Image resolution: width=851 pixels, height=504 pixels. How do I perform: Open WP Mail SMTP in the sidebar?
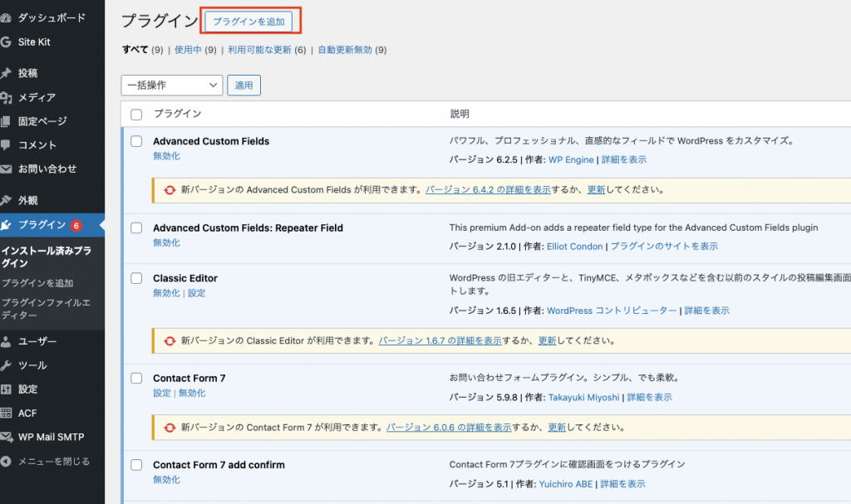[x=51, y=437]
